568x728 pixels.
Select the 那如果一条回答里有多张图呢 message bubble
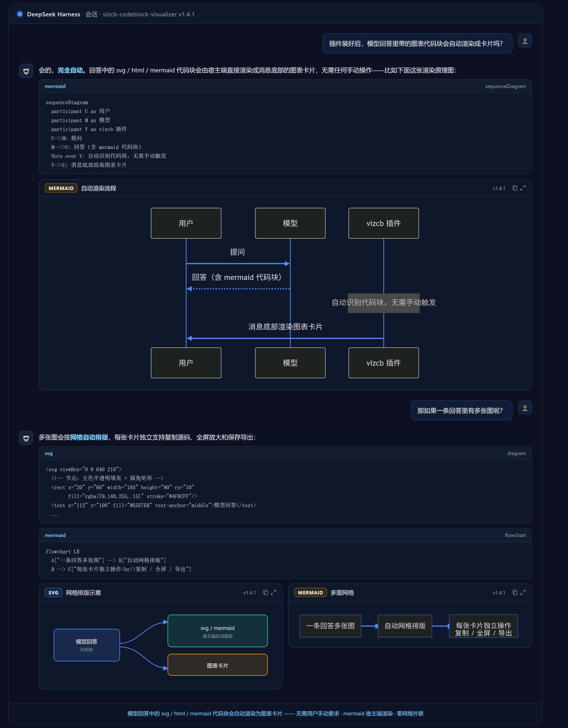point(461,410)
